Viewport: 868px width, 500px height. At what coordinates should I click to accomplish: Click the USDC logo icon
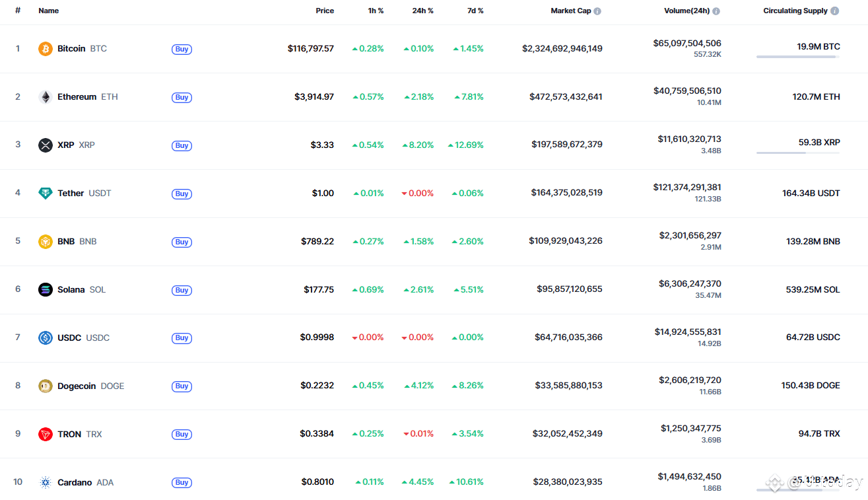[46, 338]
